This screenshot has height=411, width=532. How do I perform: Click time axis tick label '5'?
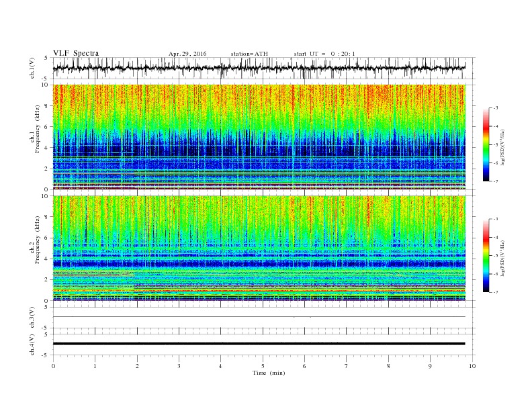tap(263, 366)
